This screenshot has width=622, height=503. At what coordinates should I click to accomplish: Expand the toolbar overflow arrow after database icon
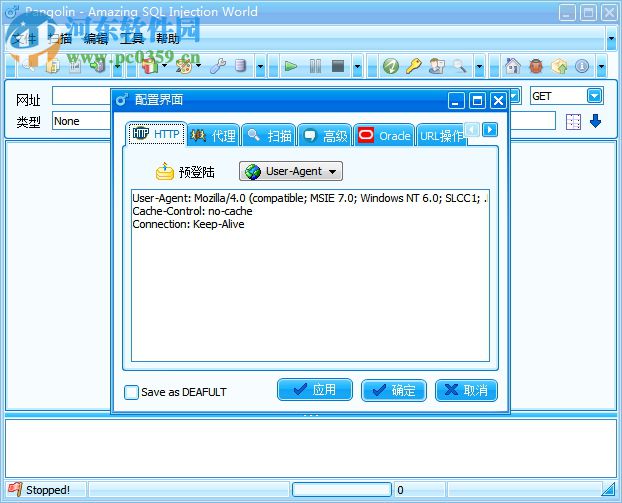[x=260, y=67]
